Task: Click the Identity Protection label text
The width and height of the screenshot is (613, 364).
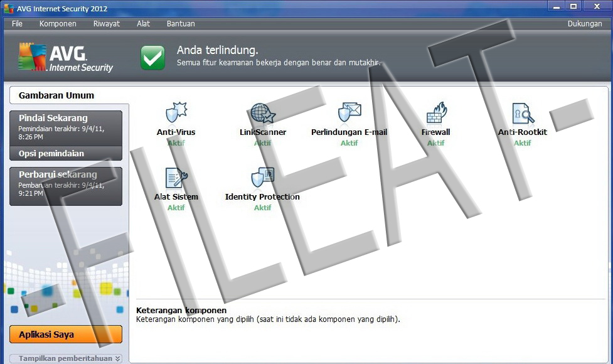Action: [262, 196]
